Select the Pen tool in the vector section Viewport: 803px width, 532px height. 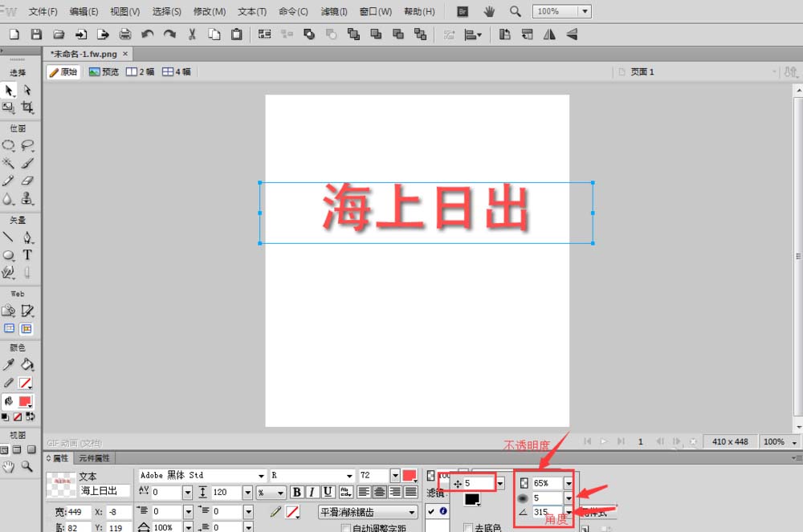click(x=27, y=235)
